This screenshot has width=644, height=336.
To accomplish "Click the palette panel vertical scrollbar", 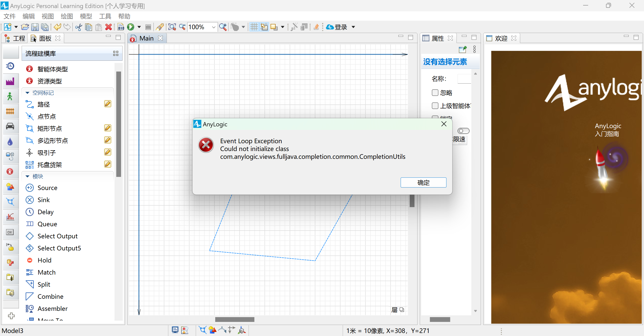I will [x=119, y=124].
